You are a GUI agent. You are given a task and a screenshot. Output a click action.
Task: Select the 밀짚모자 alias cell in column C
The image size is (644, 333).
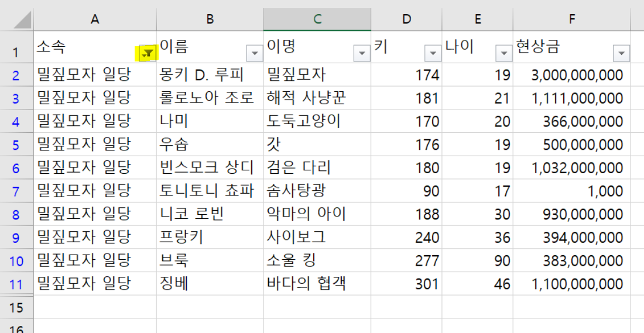[317, 75]
